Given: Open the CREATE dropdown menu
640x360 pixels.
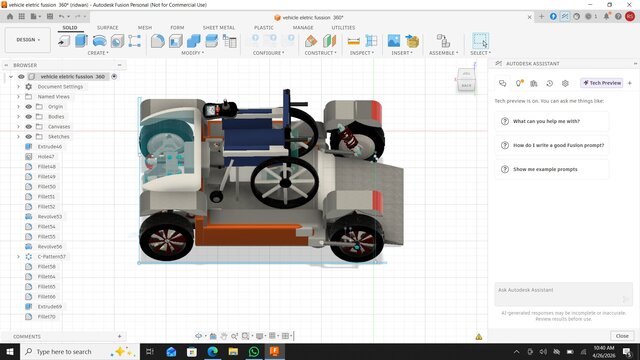Looking at the screenshot, I should [x=98, y=53].
